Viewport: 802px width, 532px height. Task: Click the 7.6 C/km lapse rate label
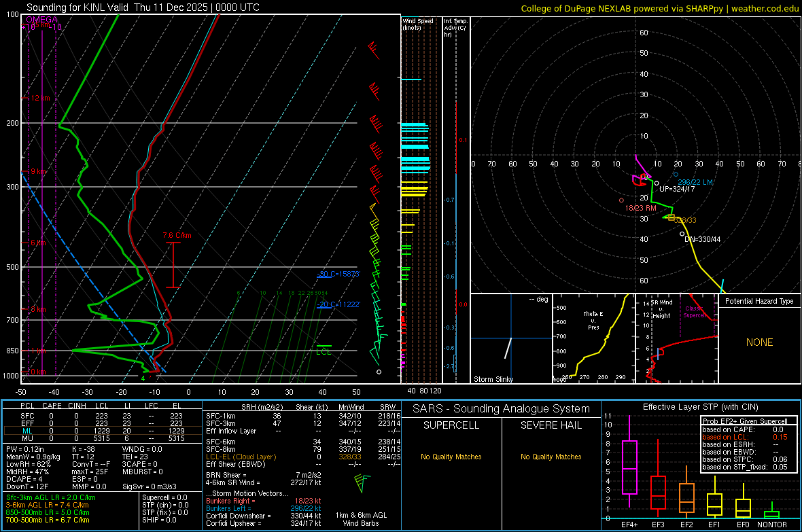(177, 235)
